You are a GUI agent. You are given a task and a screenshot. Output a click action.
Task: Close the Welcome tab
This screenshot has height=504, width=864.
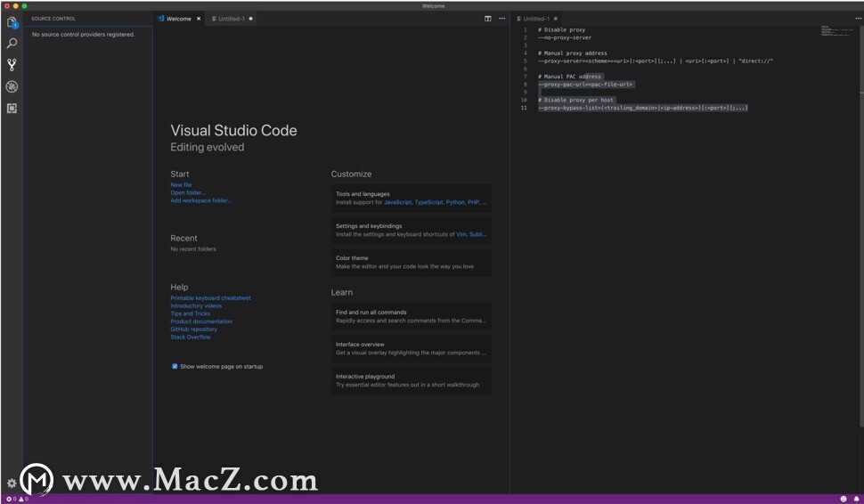(199, 19)
